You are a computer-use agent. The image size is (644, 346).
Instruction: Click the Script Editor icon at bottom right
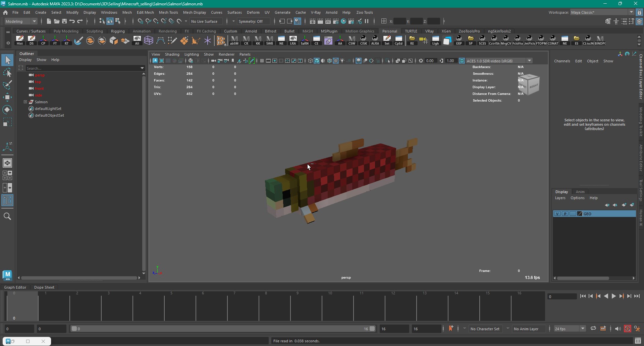point(638,341)
